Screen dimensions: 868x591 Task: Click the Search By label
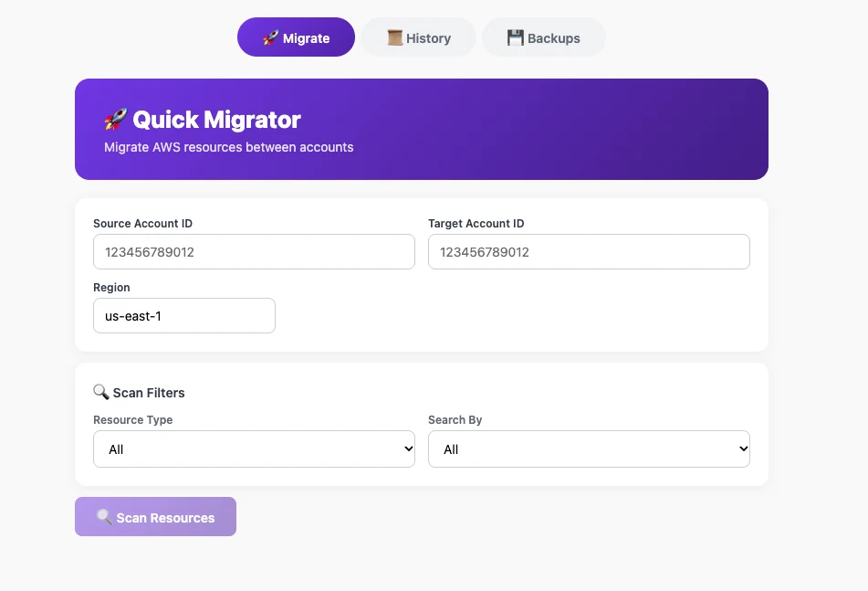(455, 420)
